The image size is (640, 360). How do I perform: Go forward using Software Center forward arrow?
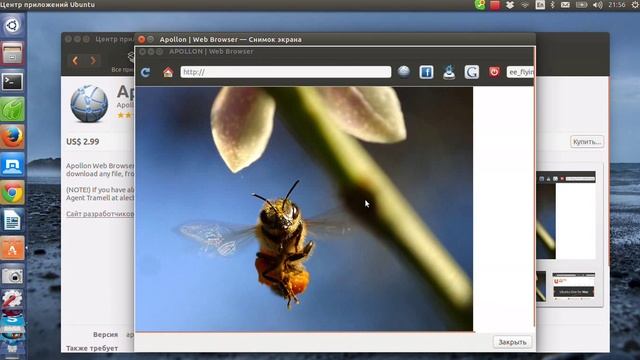click(93, 60)
